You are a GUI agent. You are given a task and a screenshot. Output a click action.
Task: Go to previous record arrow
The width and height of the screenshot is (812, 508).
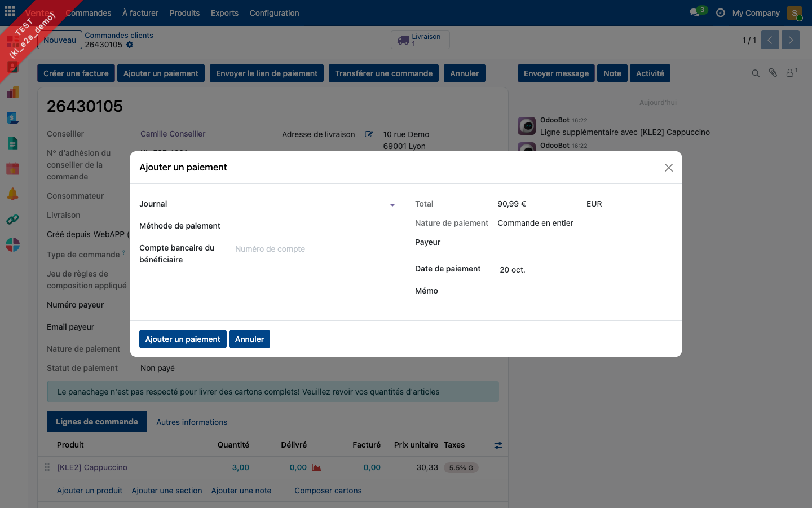coord(770,40)
